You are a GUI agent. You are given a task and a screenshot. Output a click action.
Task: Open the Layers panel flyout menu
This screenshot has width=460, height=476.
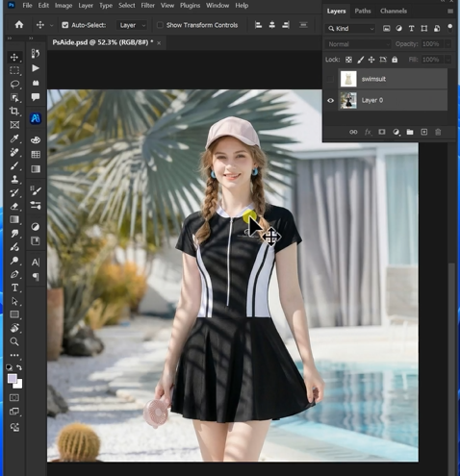click(450, 11)
